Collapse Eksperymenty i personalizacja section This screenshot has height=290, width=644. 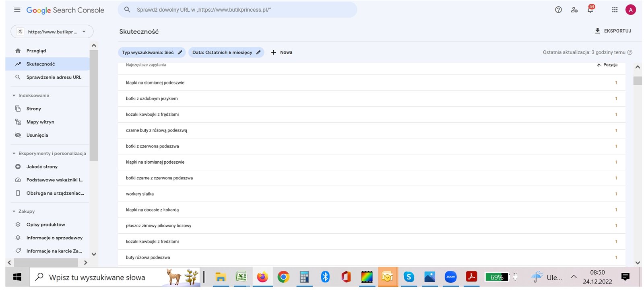point(14,153)
